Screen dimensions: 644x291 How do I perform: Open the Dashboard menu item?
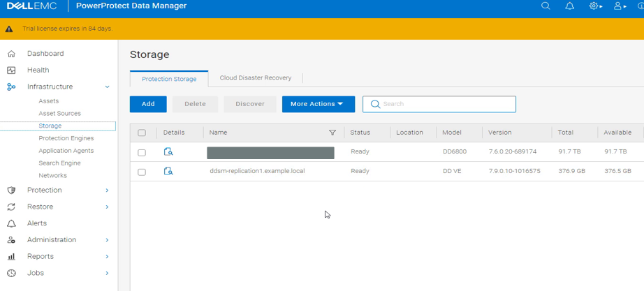pyautogui.click(x=45, y=54)
